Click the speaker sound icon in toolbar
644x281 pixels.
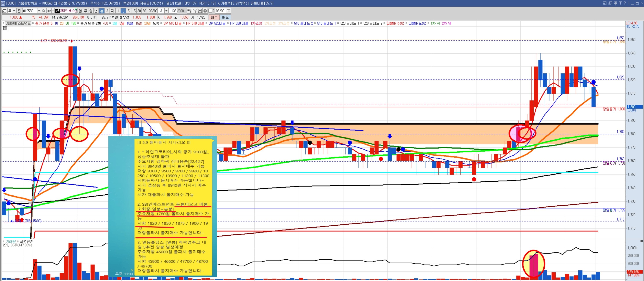[x=49, y=11]
